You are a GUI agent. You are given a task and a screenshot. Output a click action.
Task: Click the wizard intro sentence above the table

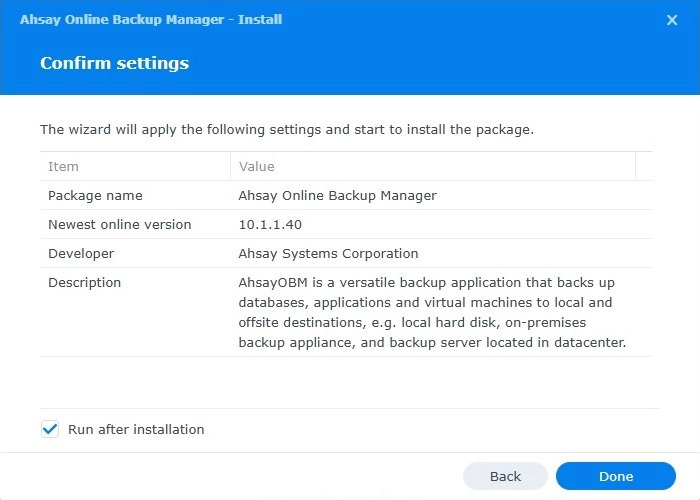pyautogui.click(x=285, y=129)
